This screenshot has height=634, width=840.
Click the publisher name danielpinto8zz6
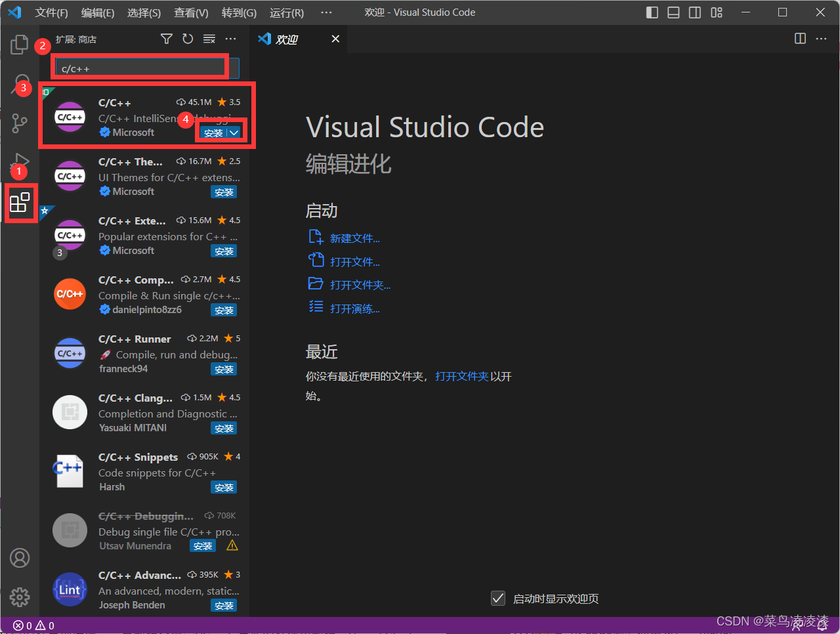point(147,310)
